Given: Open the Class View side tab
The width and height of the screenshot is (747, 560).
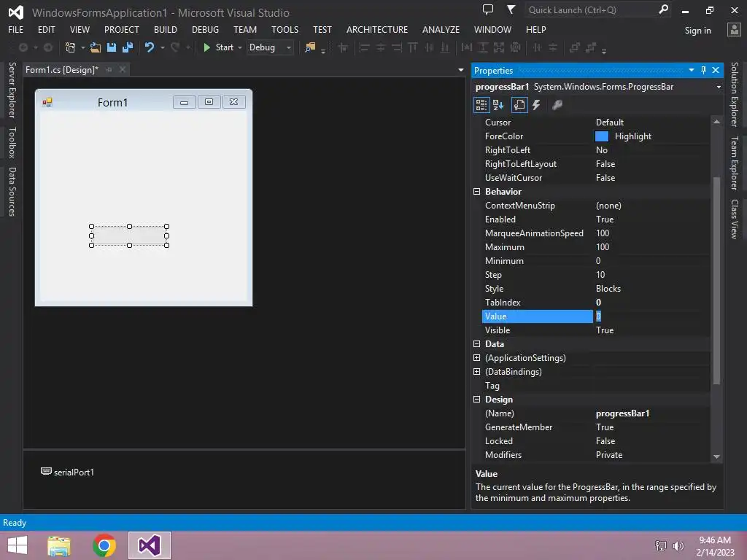Looking at the screenshot, I should click(735, 219).
